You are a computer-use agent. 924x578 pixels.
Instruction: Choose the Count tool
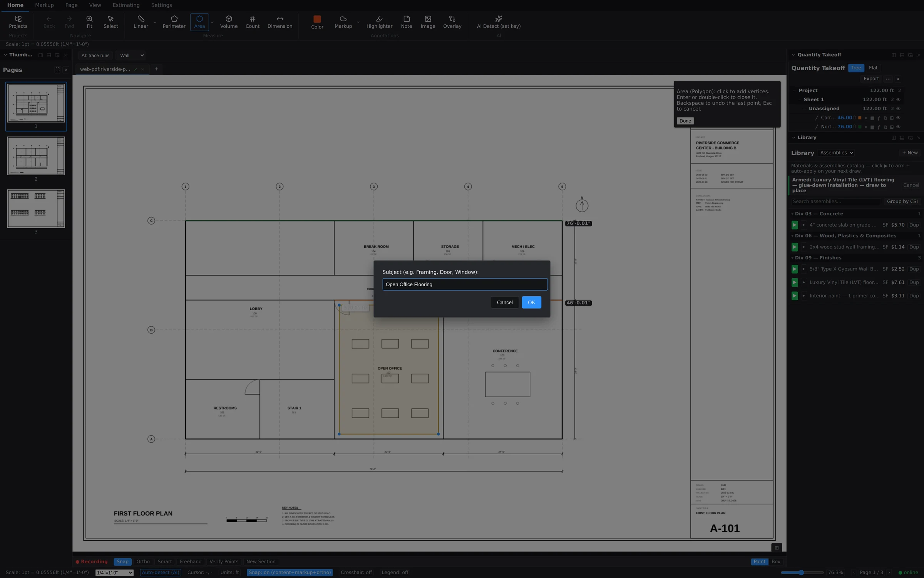click(x=253, y=22)
